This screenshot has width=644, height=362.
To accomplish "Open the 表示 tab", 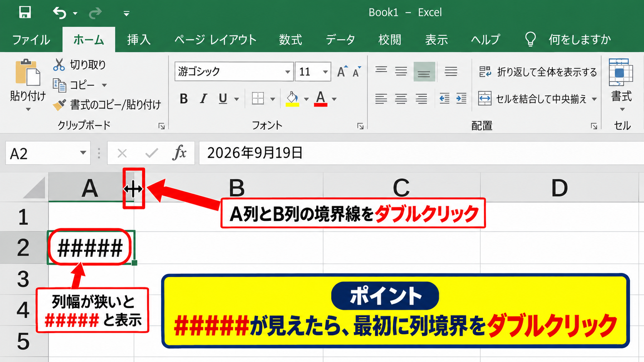I will click(436, 40).
